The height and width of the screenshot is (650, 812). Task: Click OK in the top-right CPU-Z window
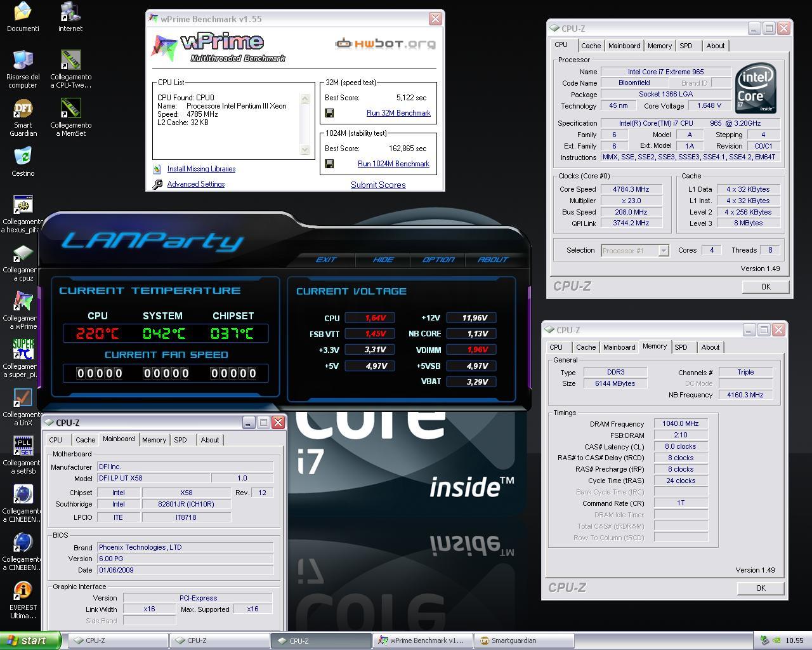tap(766, 286)
